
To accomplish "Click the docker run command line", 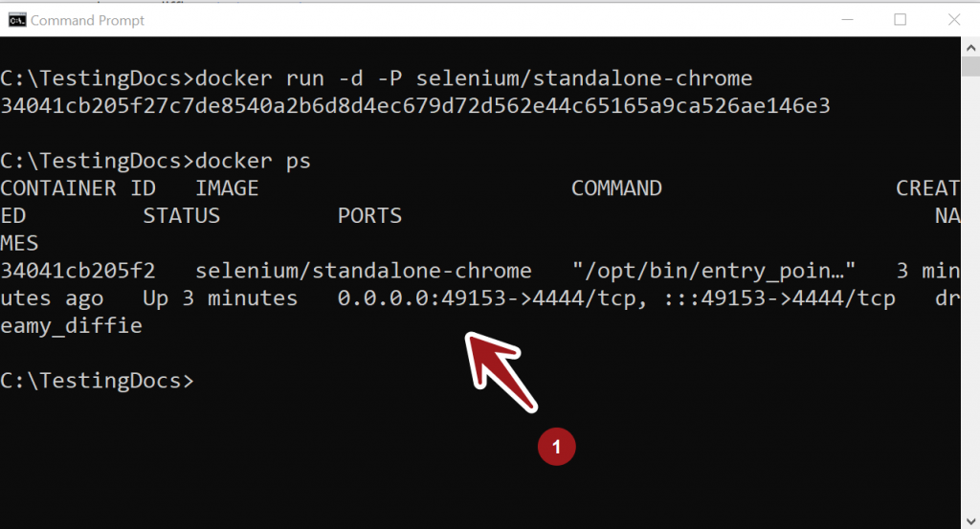I will 376,78.
